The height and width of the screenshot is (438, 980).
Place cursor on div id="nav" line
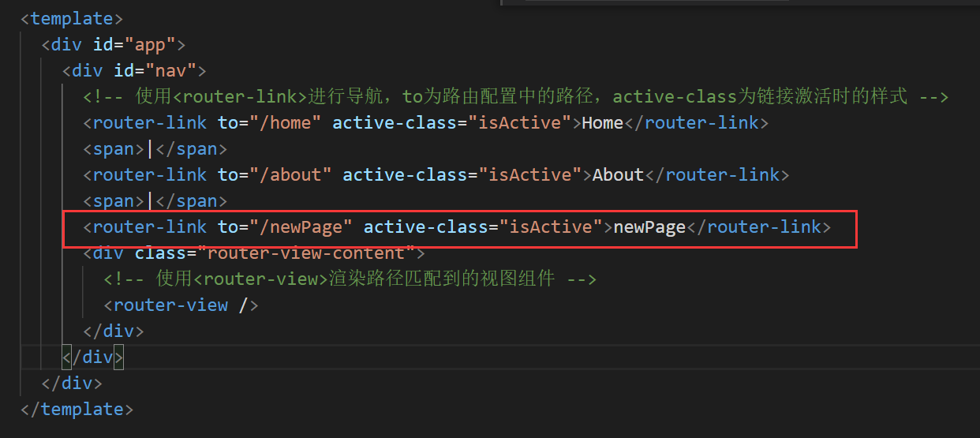click(134, 70)
